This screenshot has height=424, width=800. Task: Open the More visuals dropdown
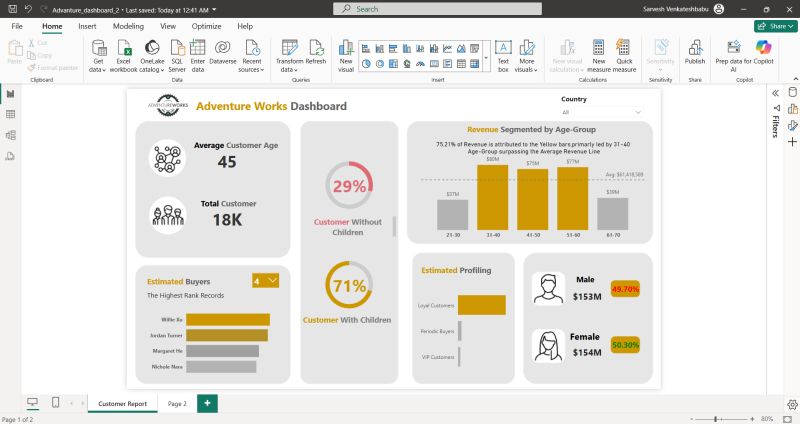(x=527, y=56)
